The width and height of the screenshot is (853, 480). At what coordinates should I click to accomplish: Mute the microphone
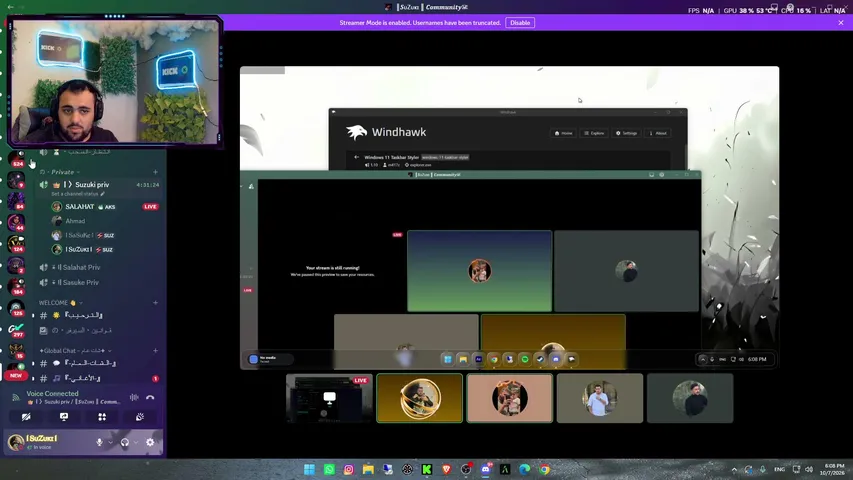(x=99, y=442)
